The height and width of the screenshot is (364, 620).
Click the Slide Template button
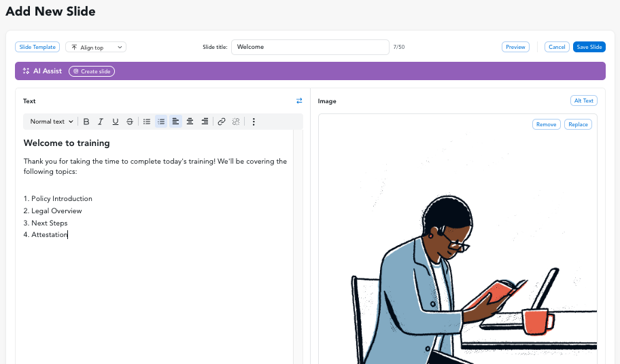pyautogui.click(x=37, y=47)
